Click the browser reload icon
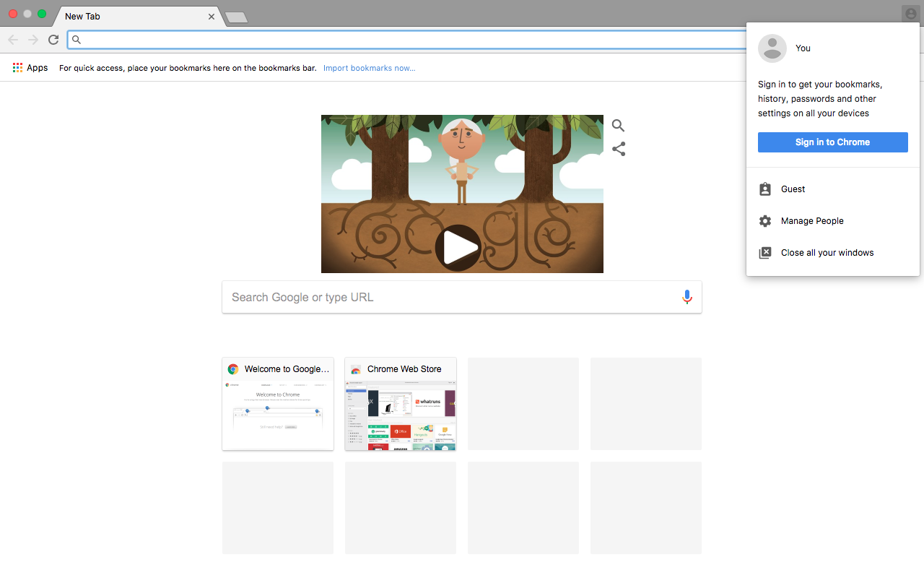 [53, 40]
